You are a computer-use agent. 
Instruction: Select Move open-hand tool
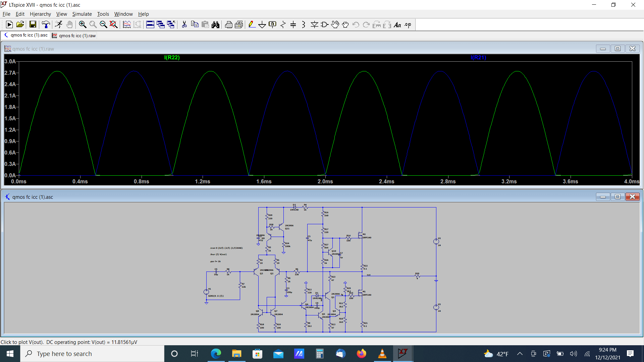[x=335, y=24]
